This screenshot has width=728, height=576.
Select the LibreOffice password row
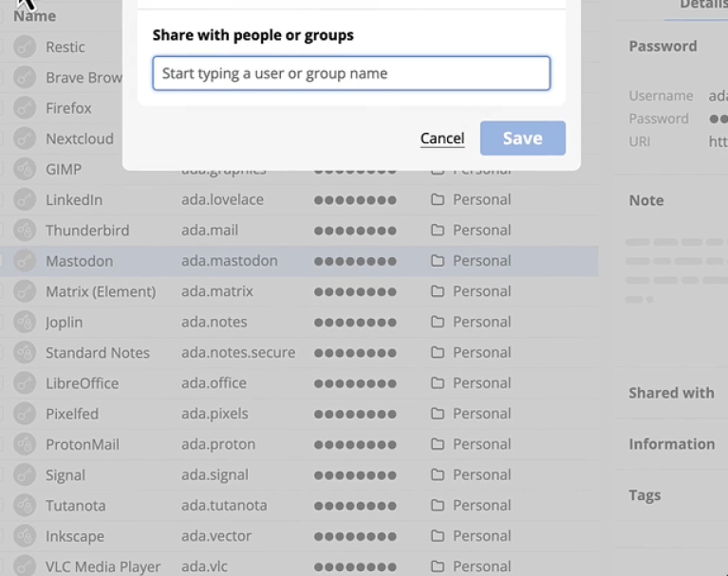point(81,383)
